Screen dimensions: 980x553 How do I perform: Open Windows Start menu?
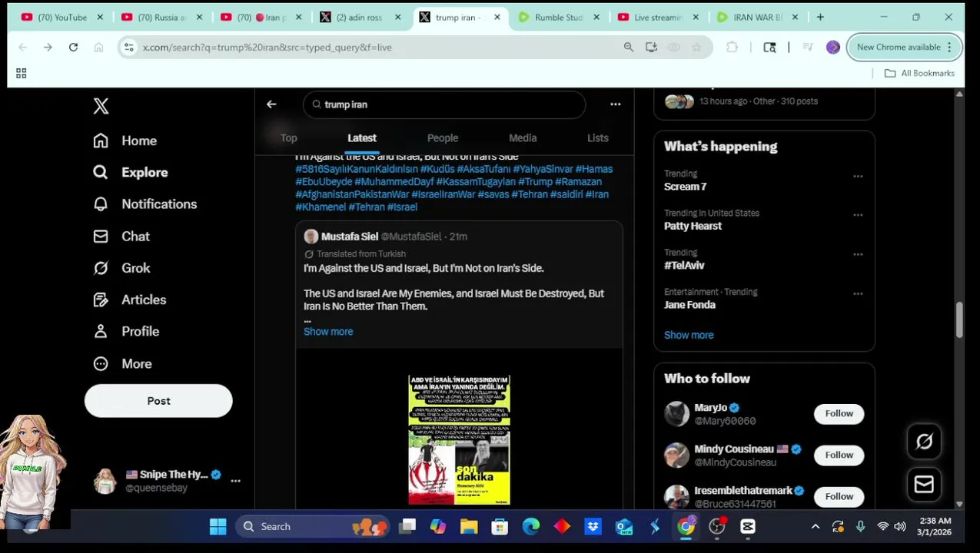[x=218, y=527]
